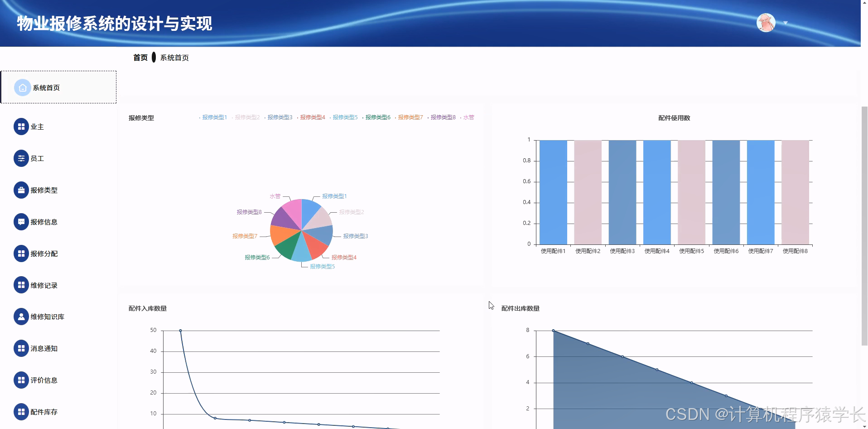Click the 配件出库数量 chart title
This screenshot has height=429, width=868.
pyautogui.click(x=521, y=308)
